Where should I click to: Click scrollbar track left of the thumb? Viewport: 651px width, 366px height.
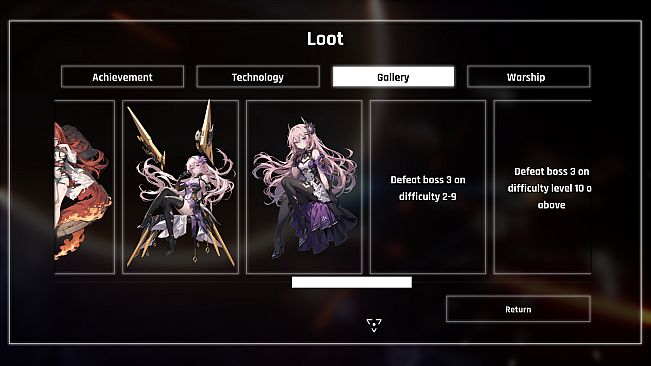(173, 282)
